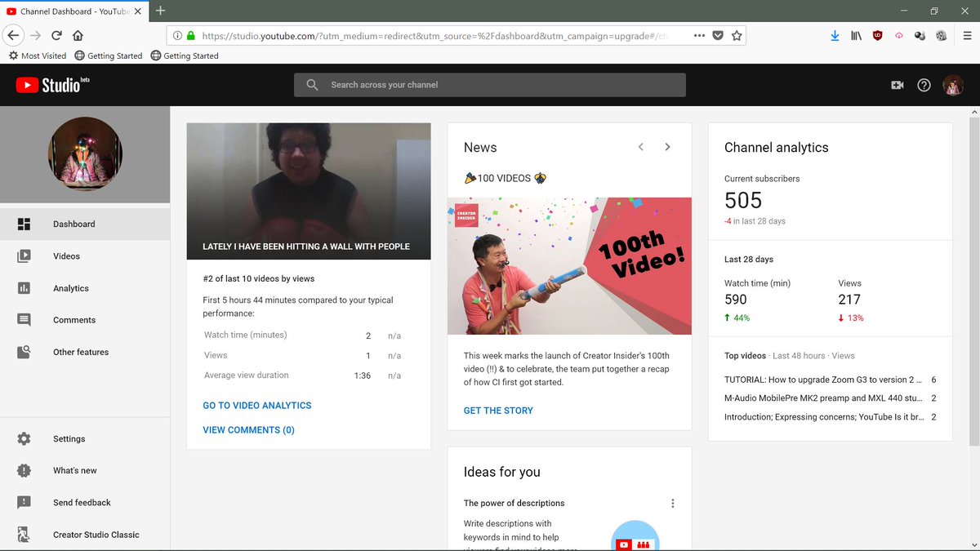Image resolution: width=980 pixels, height=551 pixels.
Task: Click VIEW COMMENTS (0) link
Action: pos(249,429)
